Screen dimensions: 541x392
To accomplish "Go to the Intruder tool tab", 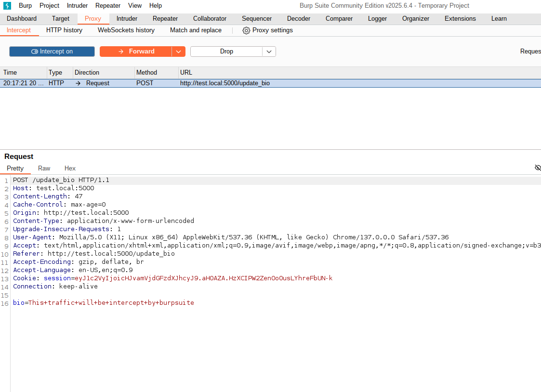I will coord(127,19).
